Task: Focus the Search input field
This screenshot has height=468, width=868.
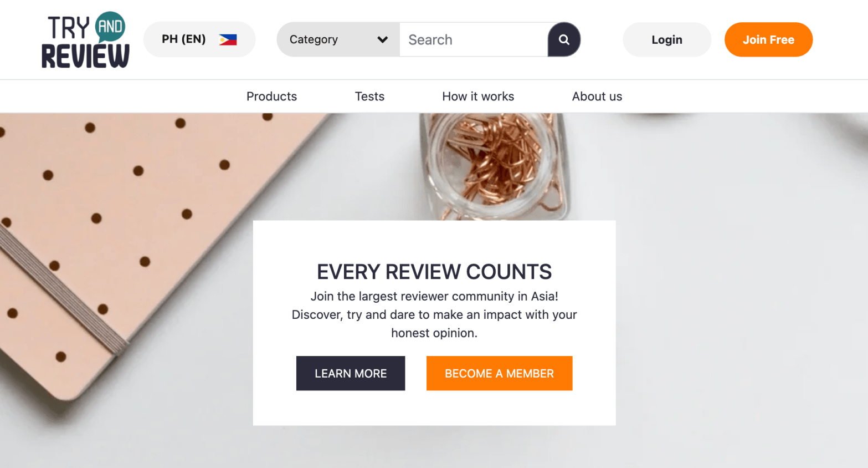Action: [474, 39]
